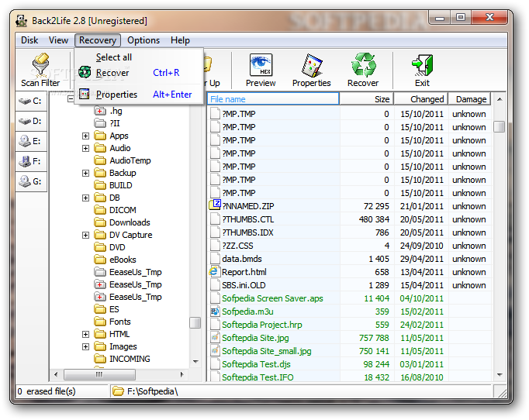Expand the Backup folder node
The image size is (529, 420).
coord(85,173)
